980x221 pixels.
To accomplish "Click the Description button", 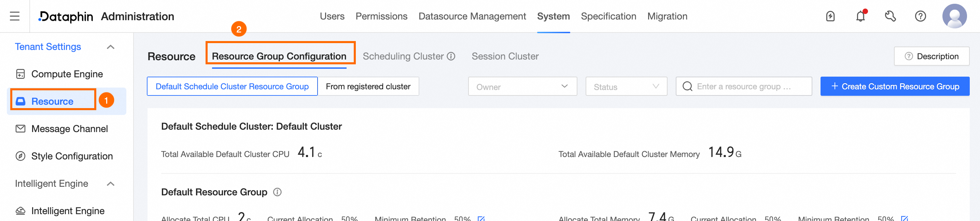I will [x=931, y=56].
